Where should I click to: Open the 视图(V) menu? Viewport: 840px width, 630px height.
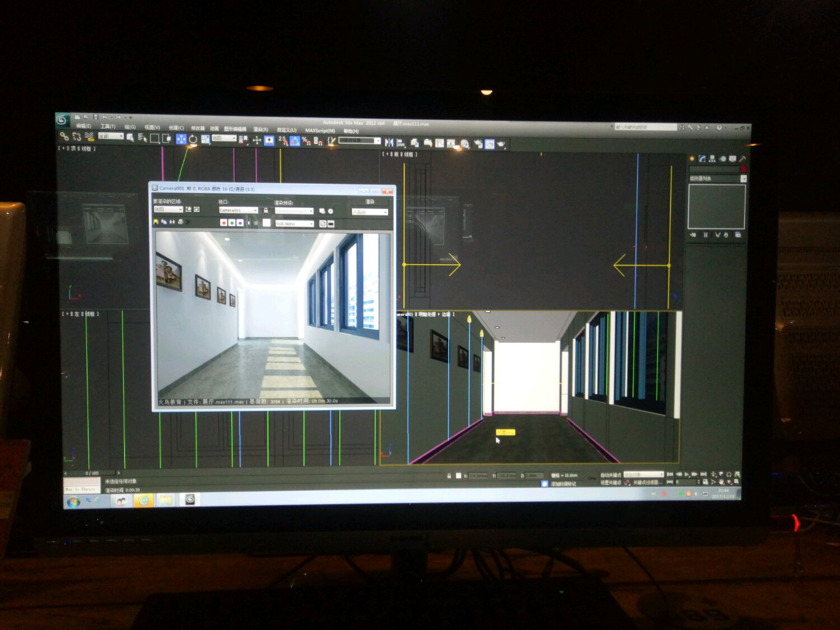click(x=152, y=128)
